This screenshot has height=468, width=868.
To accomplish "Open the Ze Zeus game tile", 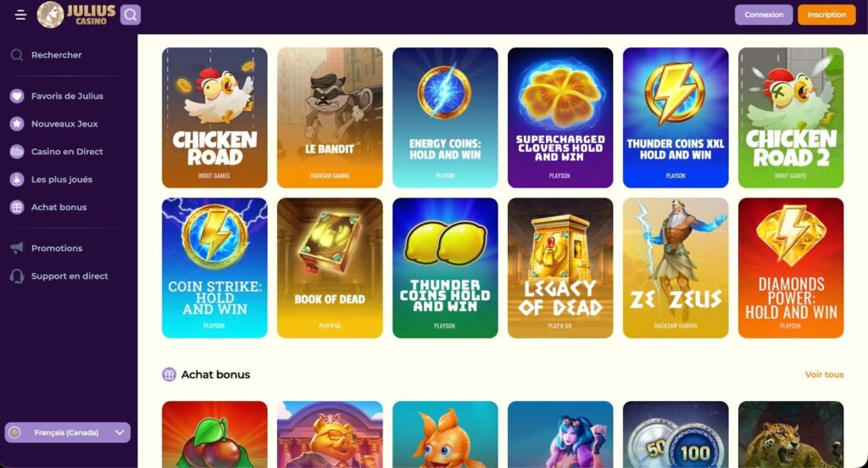I will click(676, 268).
